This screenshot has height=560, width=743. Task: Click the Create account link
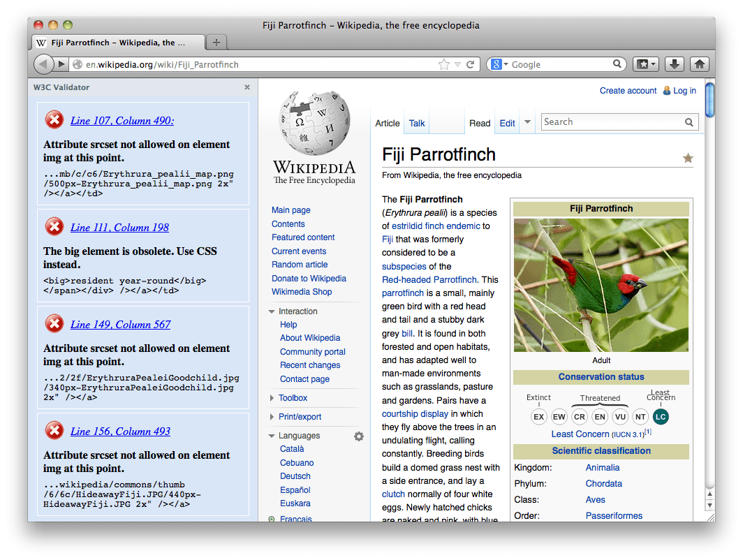[628, 91]
